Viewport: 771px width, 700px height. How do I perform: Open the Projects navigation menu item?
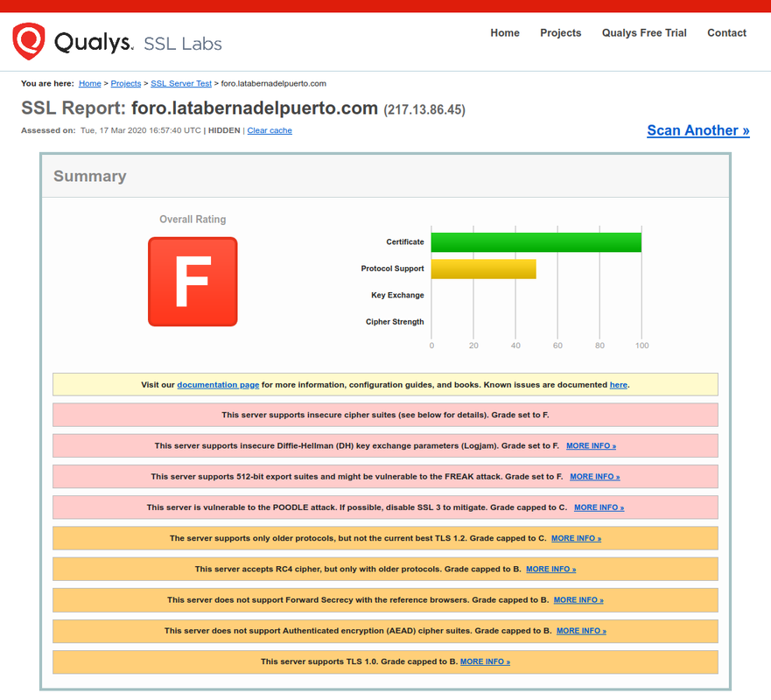[561, 33]
